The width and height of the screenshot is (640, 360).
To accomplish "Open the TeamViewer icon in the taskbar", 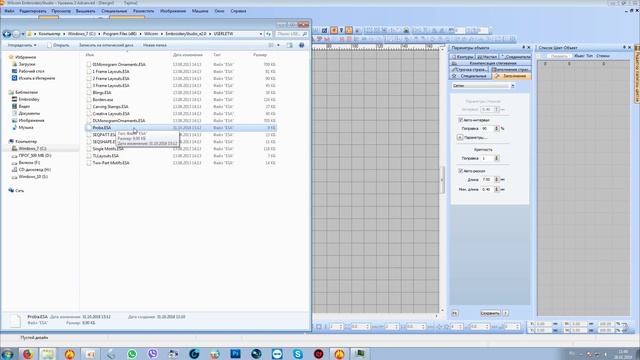I will (x=277, y=354).
